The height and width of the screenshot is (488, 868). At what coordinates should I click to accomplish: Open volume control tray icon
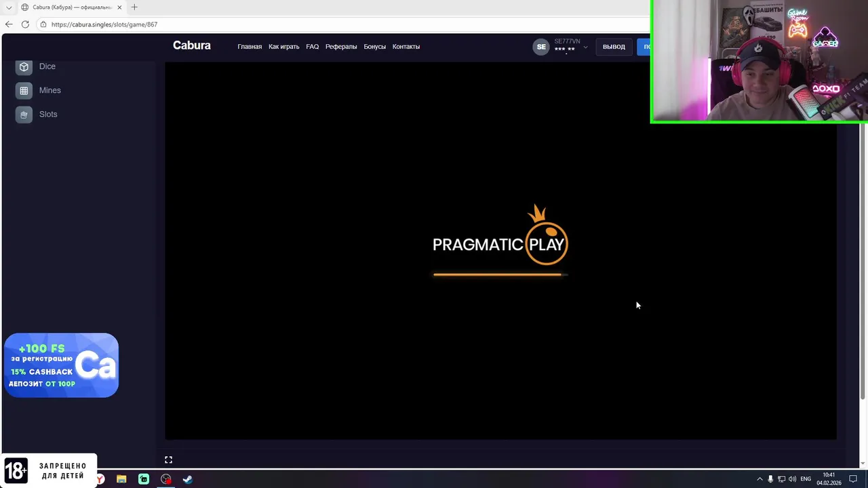pos(792,479)
